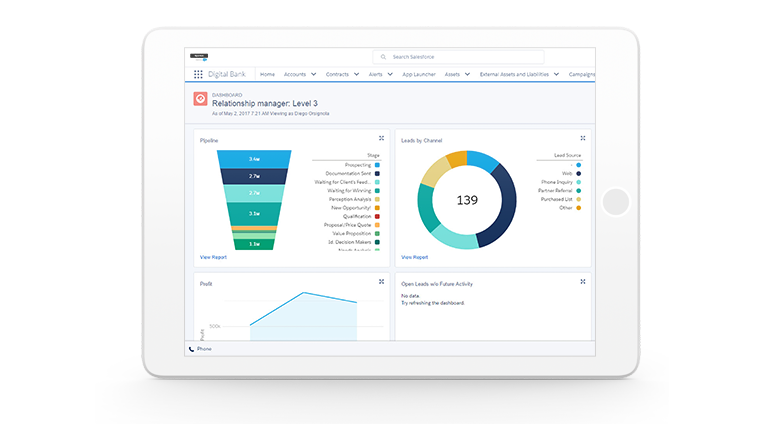Open the Accounts tab dropdown arrow
768x432 pixels.
coord(314,74)
